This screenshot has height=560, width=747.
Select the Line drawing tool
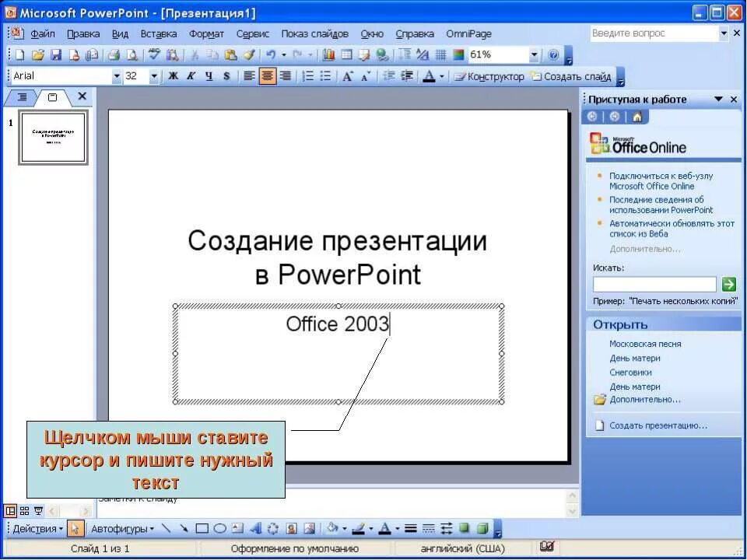coord(166,529)
